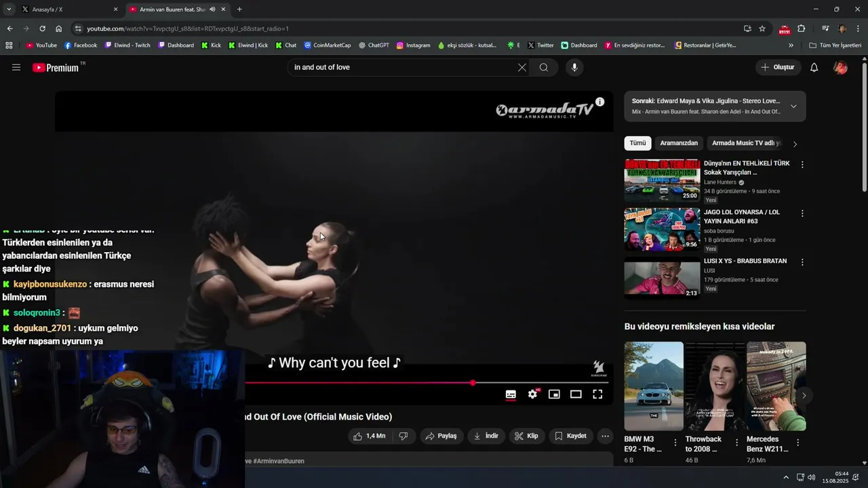Open the ChatGPT bookmark
The image size is (868, 488).
tap(374, 45)
